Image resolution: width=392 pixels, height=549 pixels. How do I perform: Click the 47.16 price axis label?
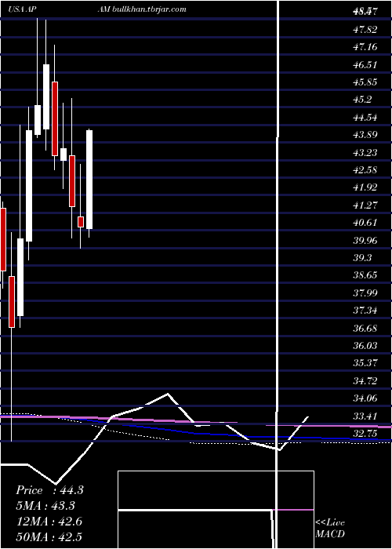tap(365, 47)
